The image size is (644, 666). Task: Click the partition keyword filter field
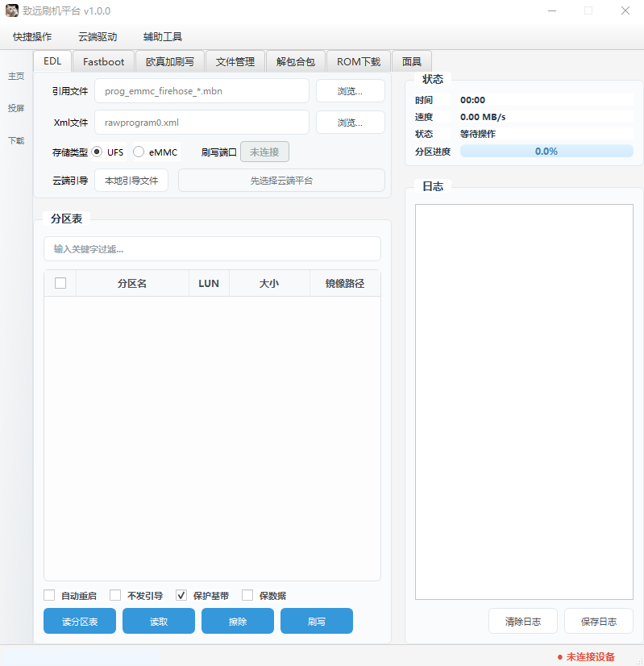click(x=212, y=249)
